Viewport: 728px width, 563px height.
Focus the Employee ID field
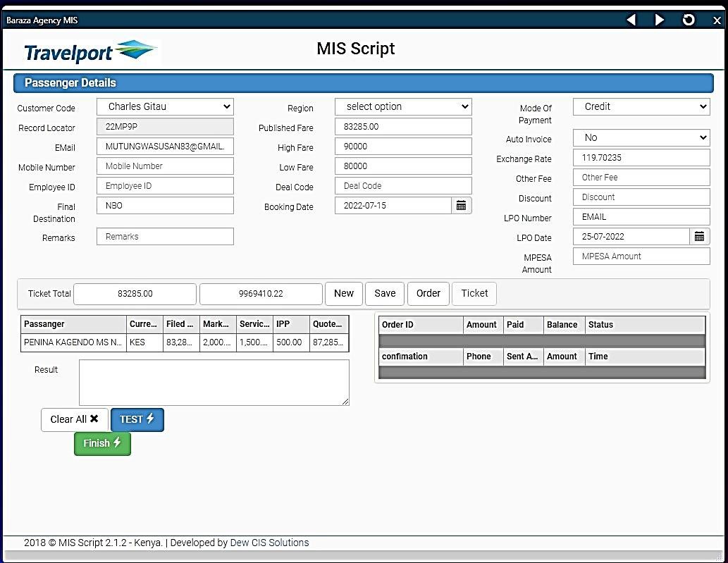click(x=165, y=186)
